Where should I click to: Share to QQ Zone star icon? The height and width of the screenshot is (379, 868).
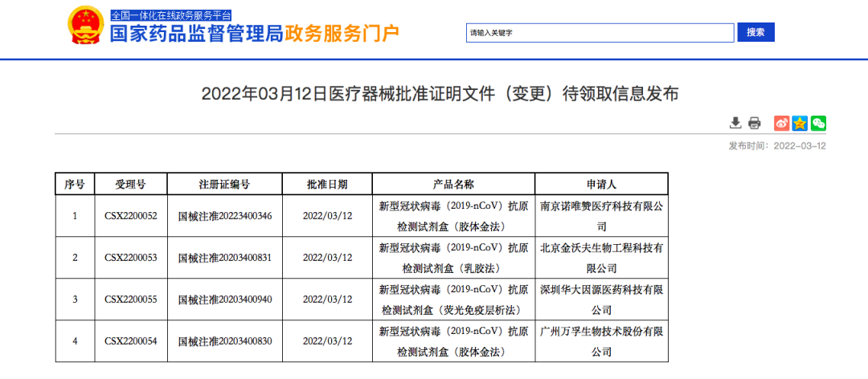click(x=800, y=123)
